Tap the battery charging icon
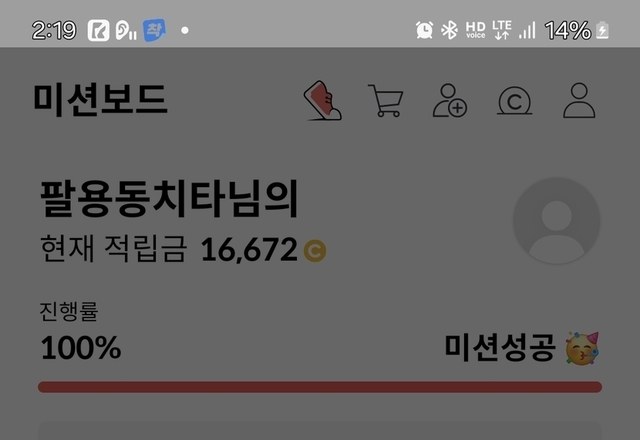Viewport: 640px width, 440px height. point(602,31)
